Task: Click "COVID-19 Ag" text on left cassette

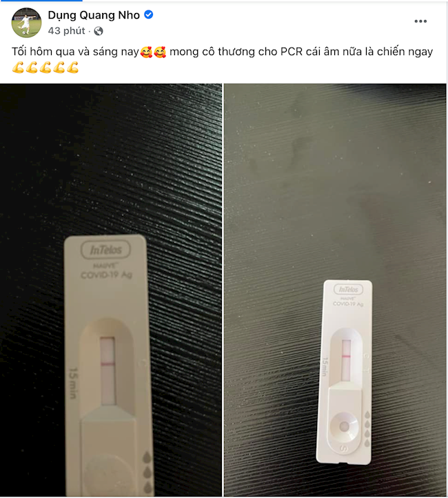Action: pos(107,275)
